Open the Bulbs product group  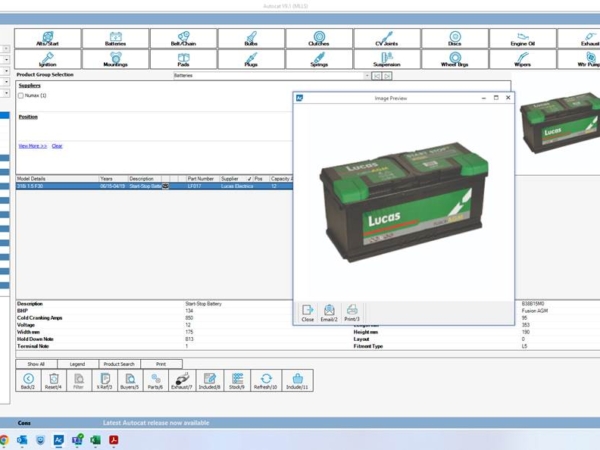(x=251, y=39)
